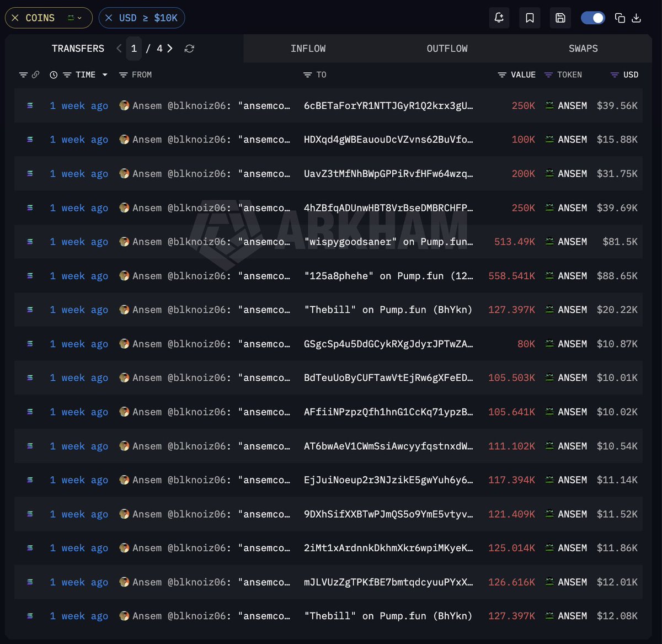Click the Solana icon in the $15.88K row
The image size is (662, 644).
click(x=30, y=140)
